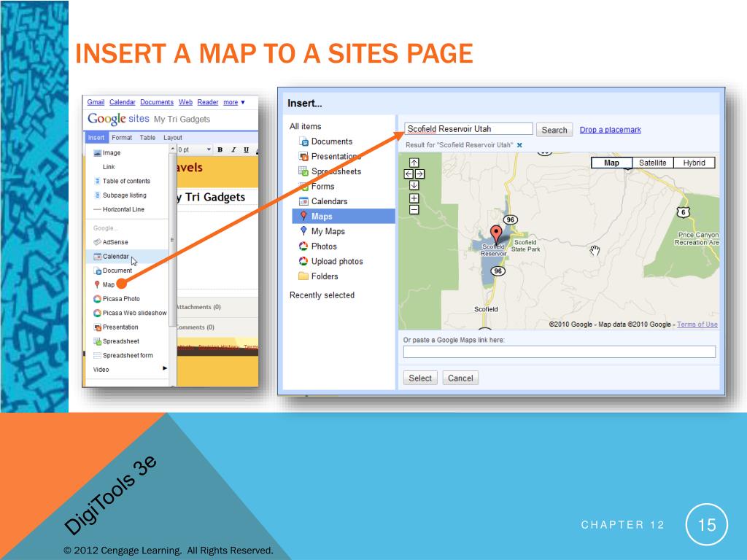Screen dimensions: 747x560
Task: Open the Documents link in Google bar
Action: point(157,102)
